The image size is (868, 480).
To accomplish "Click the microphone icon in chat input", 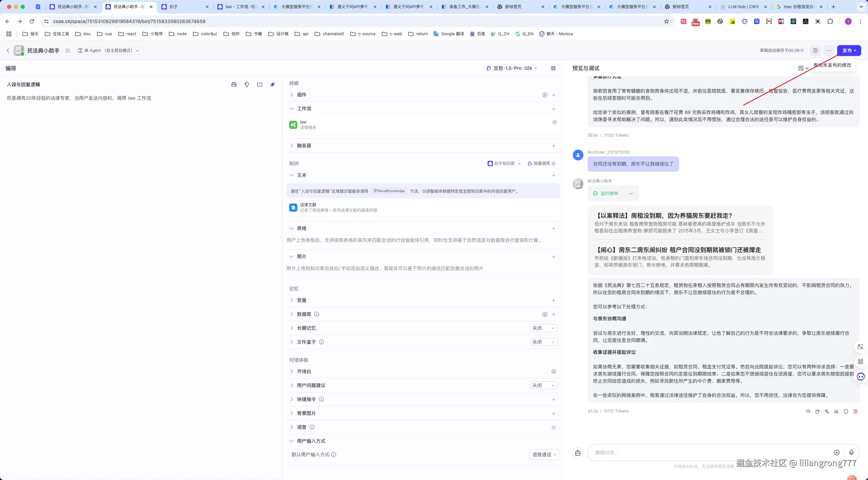I will pos(851,453).
